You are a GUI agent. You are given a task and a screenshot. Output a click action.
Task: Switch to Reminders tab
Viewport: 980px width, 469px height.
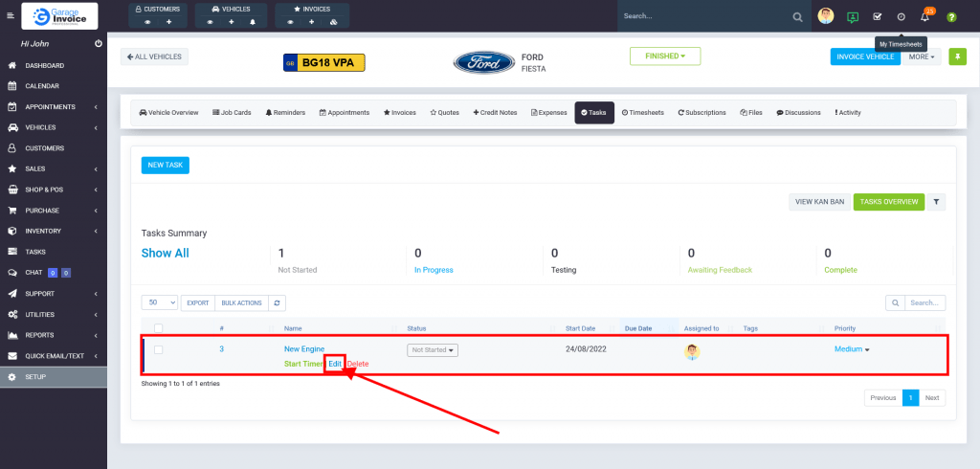(285, 113)
